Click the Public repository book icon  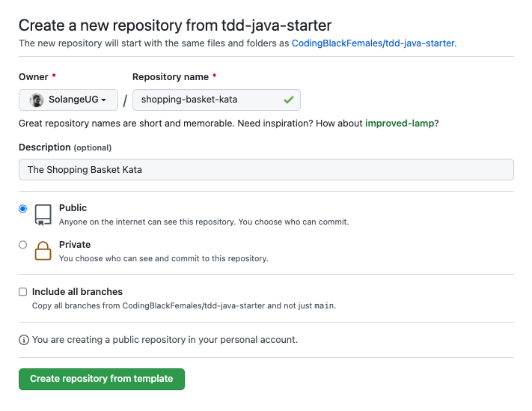[x=43, y=215]
